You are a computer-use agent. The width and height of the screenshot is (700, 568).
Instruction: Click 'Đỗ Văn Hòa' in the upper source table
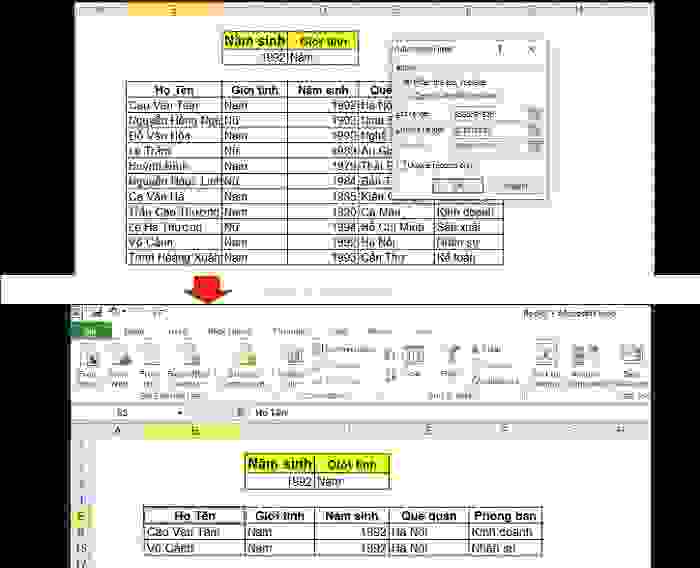(x=159, y=136)
